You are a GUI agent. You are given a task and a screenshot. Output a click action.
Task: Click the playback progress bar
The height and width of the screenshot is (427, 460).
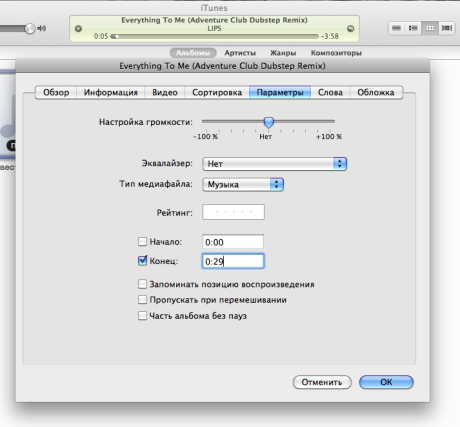(215, 36)
